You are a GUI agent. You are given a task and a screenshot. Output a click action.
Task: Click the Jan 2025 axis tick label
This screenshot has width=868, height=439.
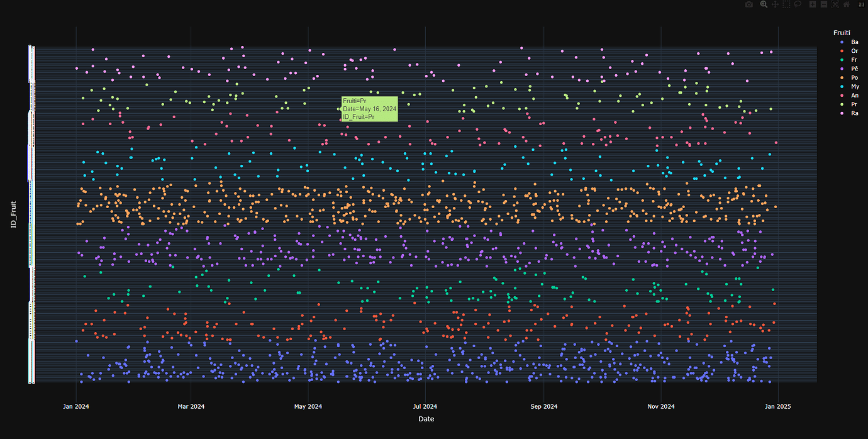(x=778, y=406)
